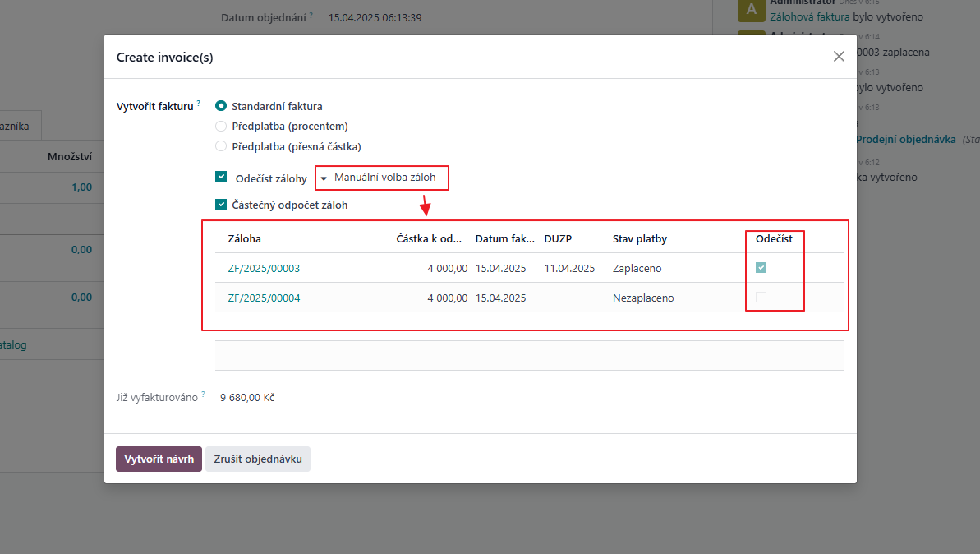980x554 pixels.
Task: Select the Standardní faktura radio option
Action: point(221,106)
